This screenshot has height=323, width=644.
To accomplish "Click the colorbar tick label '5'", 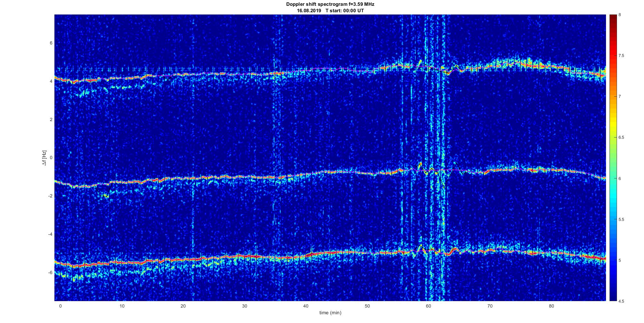I will (620, 260).
